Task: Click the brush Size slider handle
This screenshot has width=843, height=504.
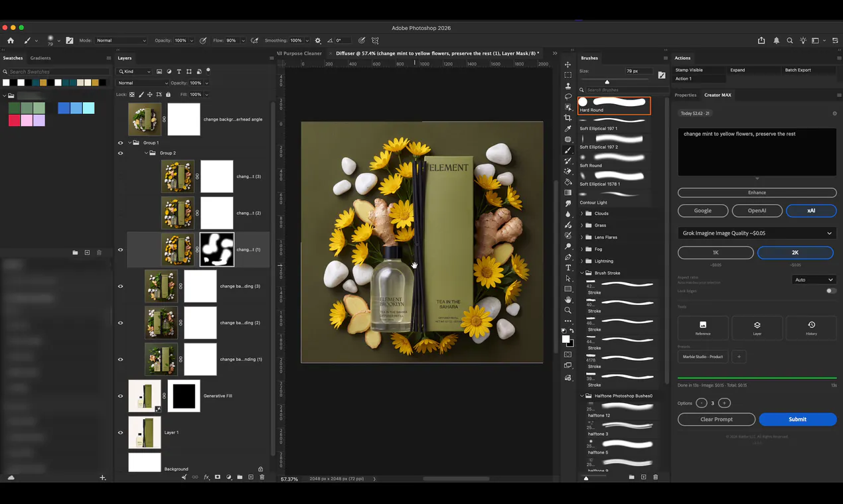Action: (607, 82)
